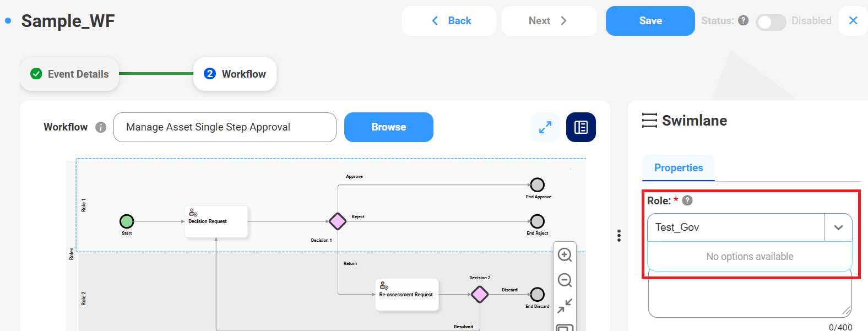Click the Manage Asset Single Step Approval field

pos(225,127)
